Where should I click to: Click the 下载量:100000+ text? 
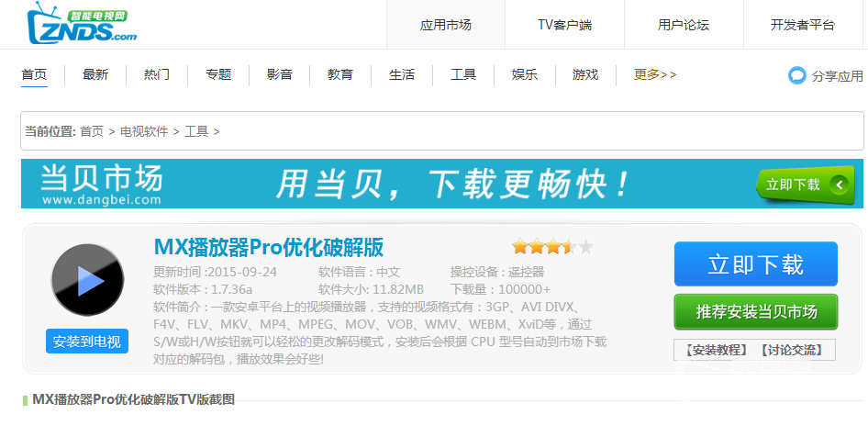[x=500, y=289]
